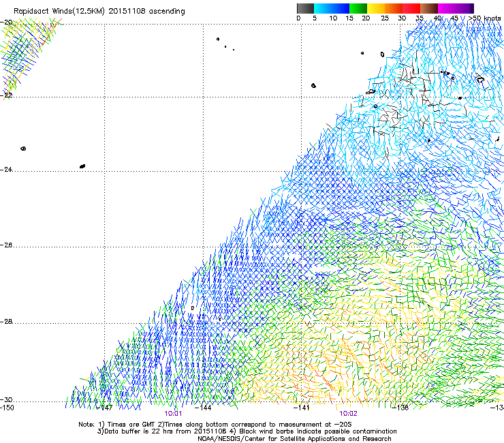
Task: Click the '-30' latitude axis label
Action: coord(6,399)
